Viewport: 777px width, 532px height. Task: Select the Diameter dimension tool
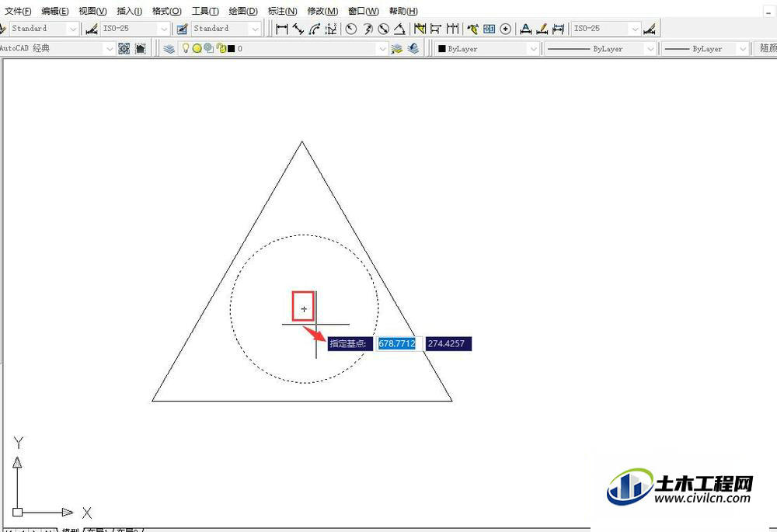pos(384,29)
